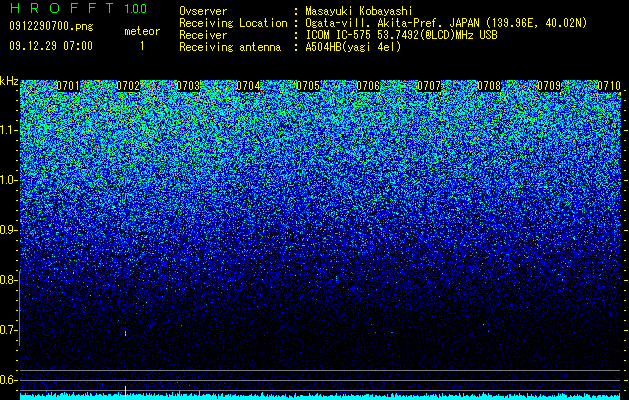Click the 0912290700.png filename
Viewport: 629px width, 400px height.
pos(51,26)
